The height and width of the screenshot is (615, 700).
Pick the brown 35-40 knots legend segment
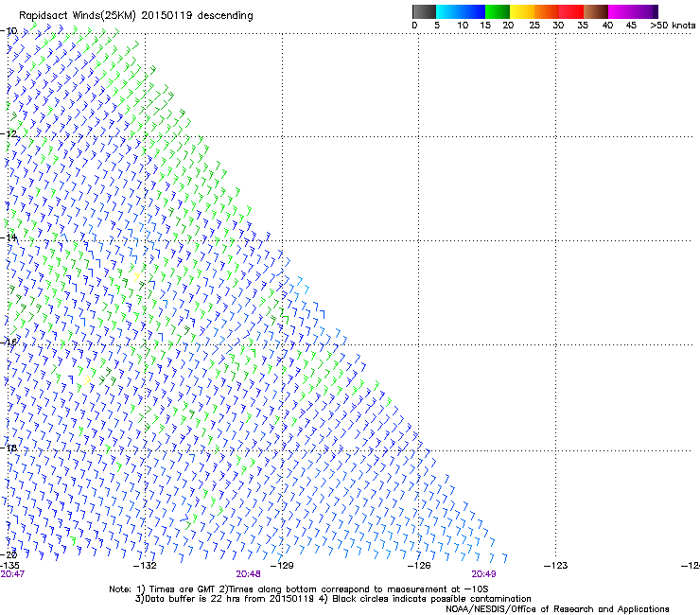pos(596,11)
